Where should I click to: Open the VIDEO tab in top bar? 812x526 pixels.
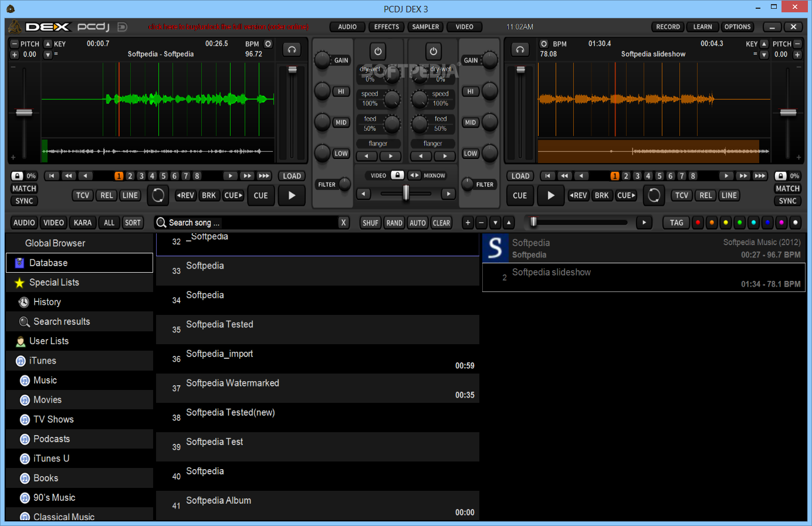[x=465, y=27]
